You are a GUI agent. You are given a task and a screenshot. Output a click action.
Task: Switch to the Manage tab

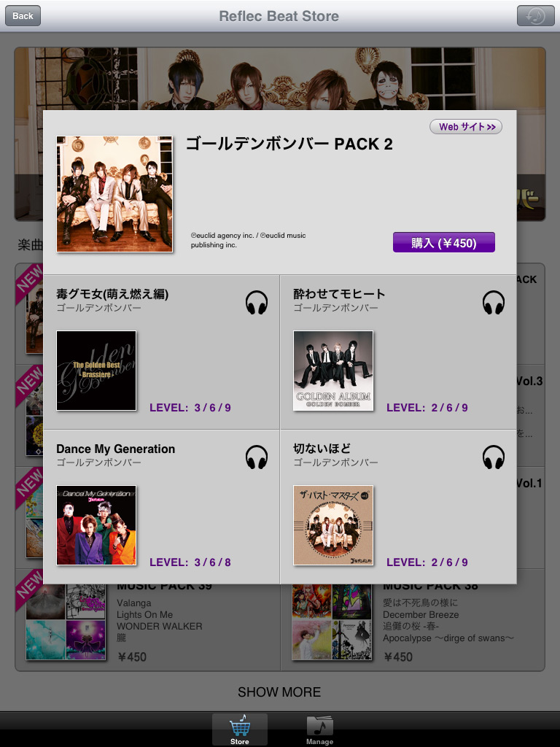click(319, 729)
